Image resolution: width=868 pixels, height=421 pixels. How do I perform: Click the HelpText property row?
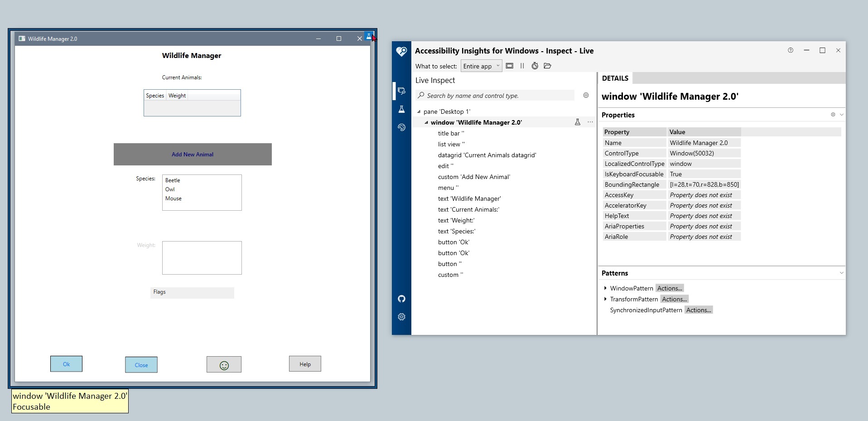pos(672,216)
